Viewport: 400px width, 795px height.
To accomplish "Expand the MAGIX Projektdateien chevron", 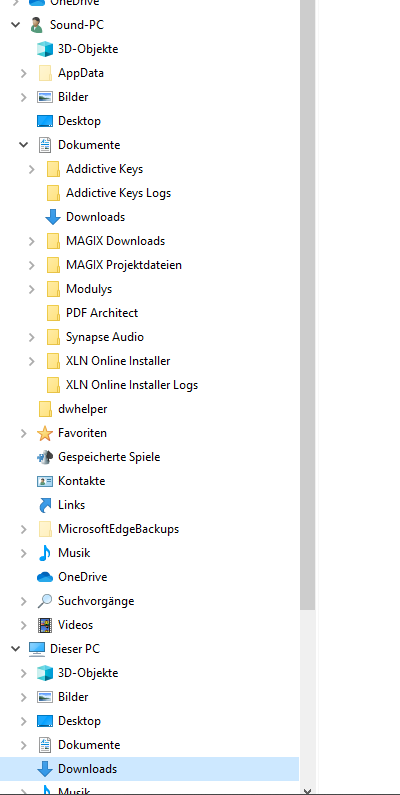I will (32, 265).
